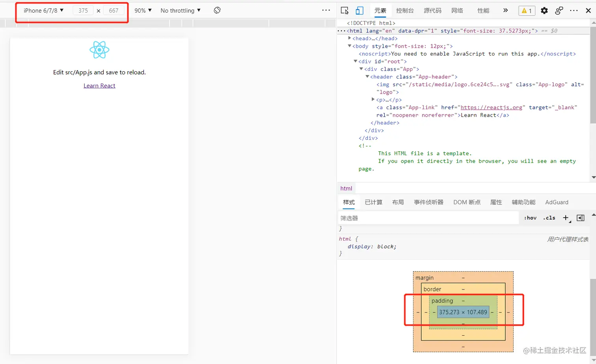Toggle the computed styles sidebar icon

click(581, 218)
